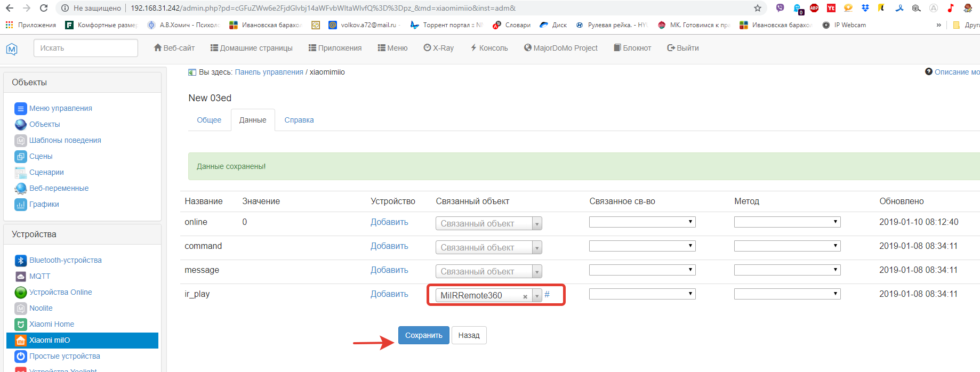980x372 pixels.
Task: Click the MajorDoMo logo icon
Action: coord(12,48)
